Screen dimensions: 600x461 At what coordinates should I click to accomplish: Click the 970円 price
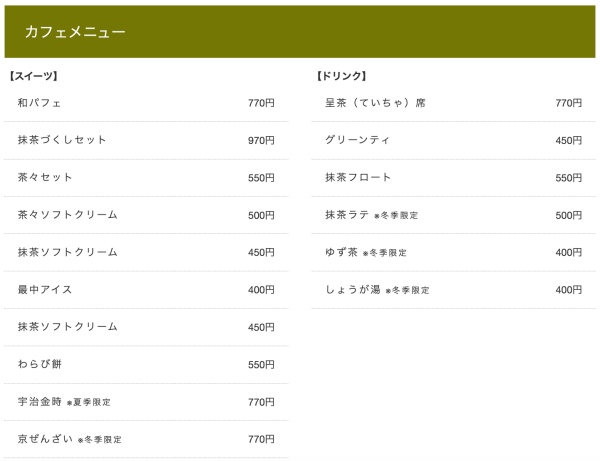pyautogui.click(x=261, y=140)
